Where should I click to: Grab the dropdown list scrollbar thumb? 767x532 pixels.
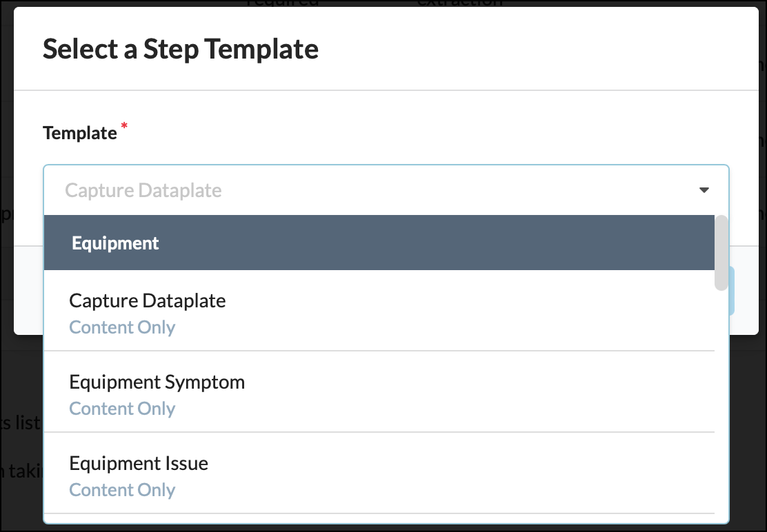point(721,253)
